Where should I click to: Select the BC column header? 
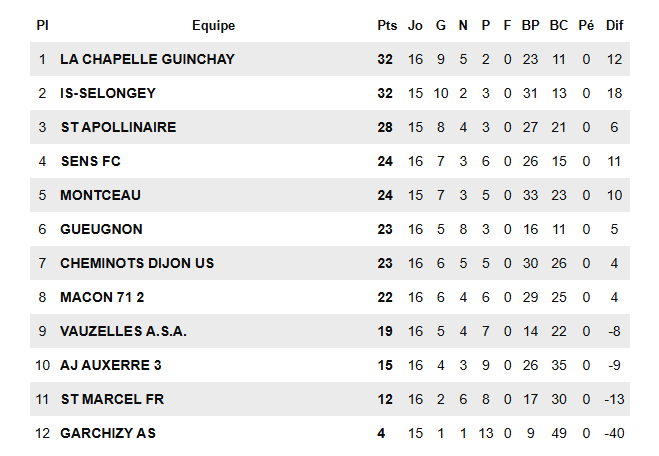pos(558,26)
